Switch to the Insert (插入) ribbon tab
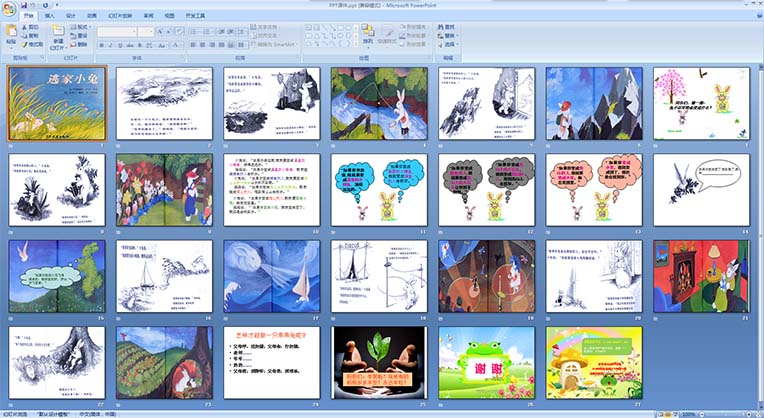Image resolution: width=764 pixels, height=418 pixels. [50, 16]
